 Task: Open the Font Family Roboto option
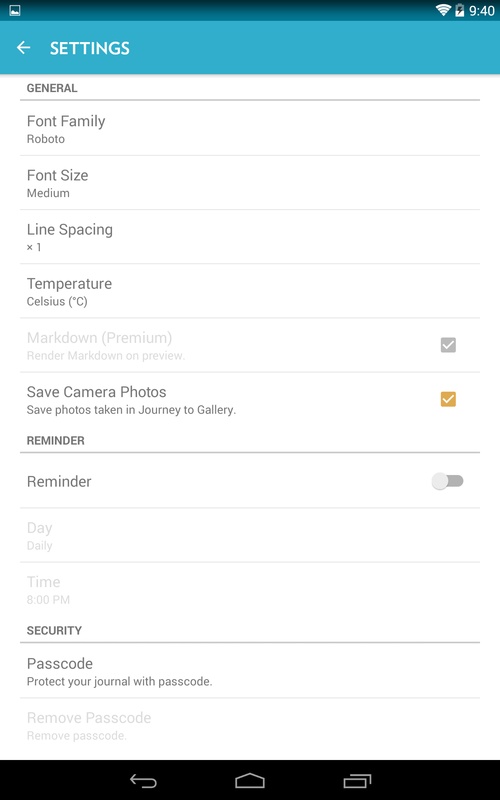pyautogui.click(x=250, y=129)
